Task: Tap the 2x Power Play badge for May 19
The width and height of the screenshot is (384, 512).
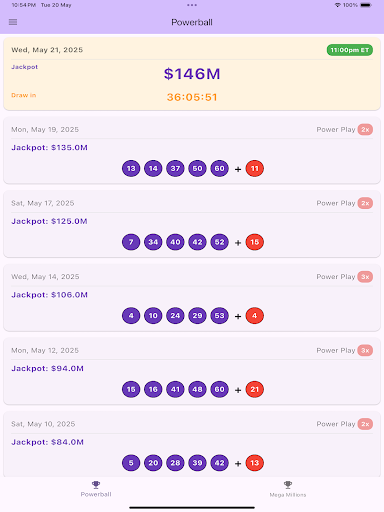Action: coord(365,130)
